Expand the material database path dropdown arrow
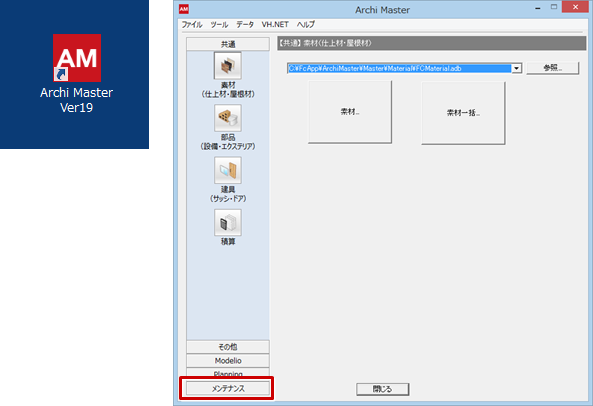 click(516, 68)
